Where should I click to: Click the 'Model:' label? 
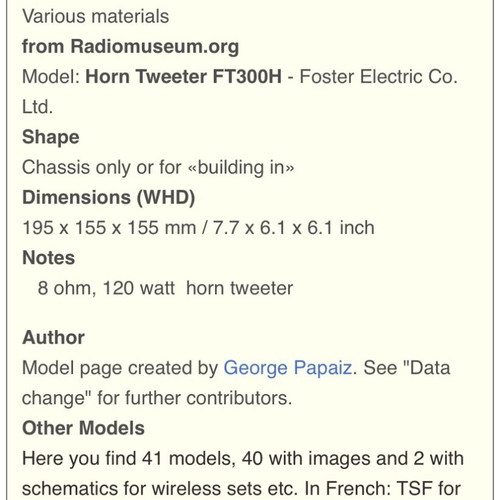click(x=51, y=76)
